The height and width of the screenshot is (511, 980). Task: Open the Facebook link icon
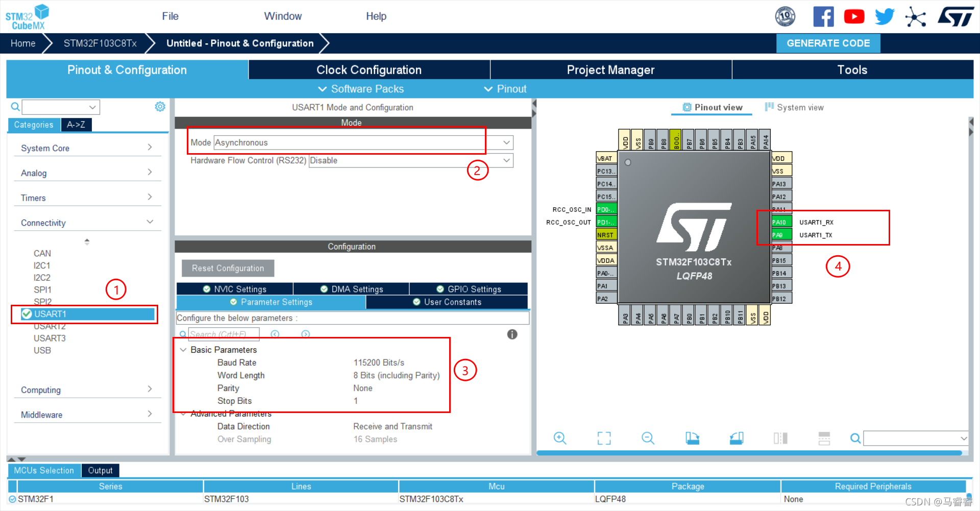point(823,17)
